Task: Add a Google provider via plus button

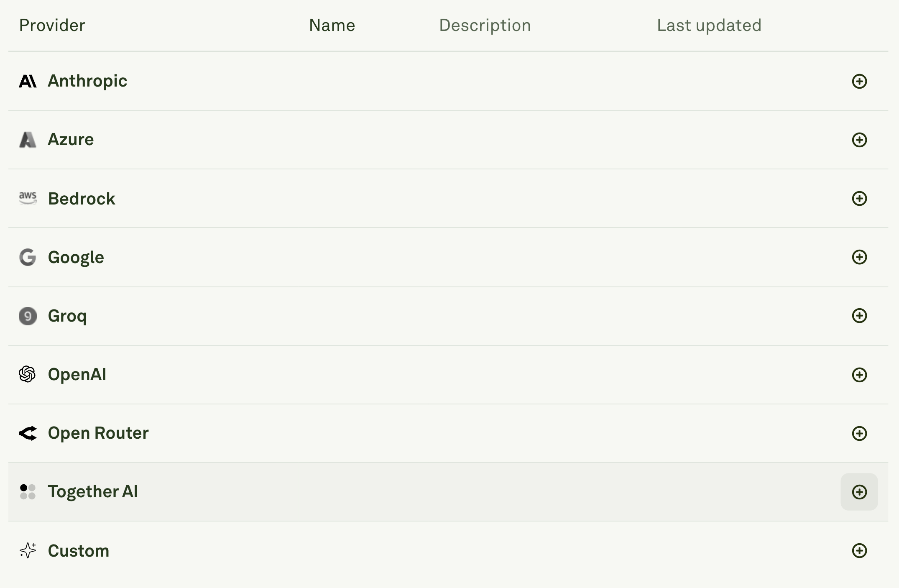Action: [860, 257]
